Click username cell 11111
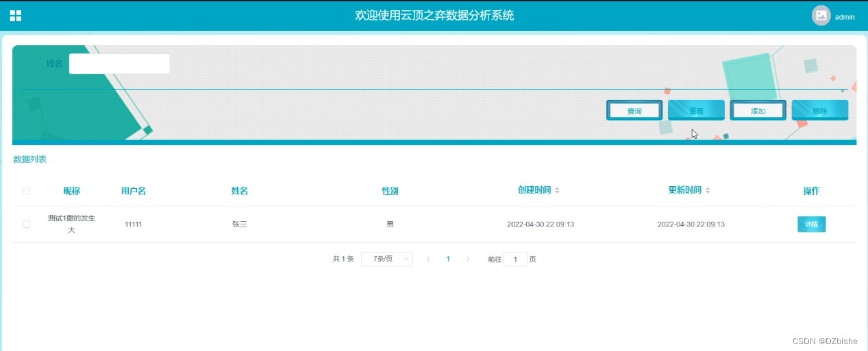The width and height of the screenshot is (868, 351). point(133,224)
